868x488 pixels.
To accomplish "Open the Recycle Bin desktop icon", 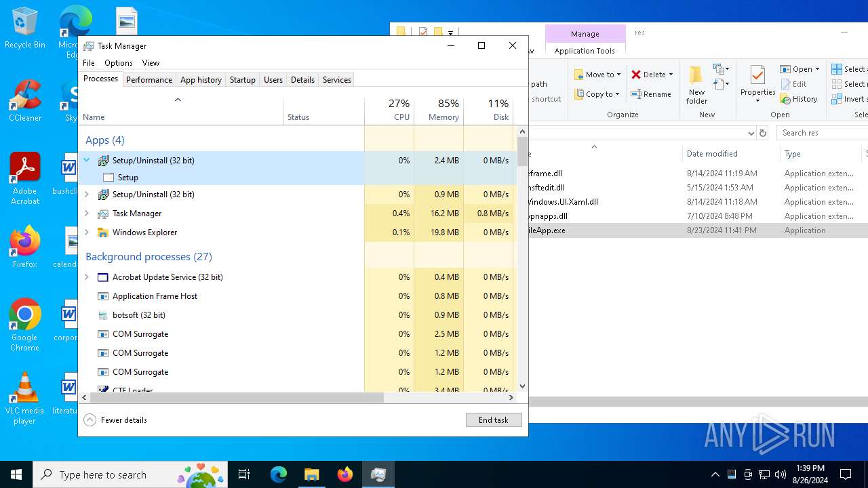I will 24,28.
